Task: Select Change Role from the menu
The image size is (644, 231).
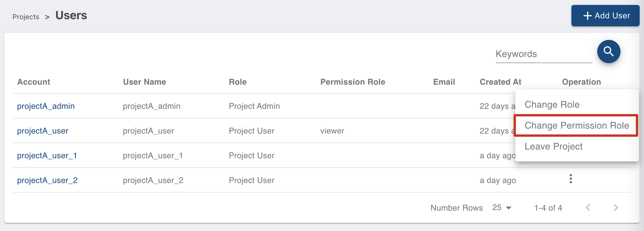Action: [577, 104]
